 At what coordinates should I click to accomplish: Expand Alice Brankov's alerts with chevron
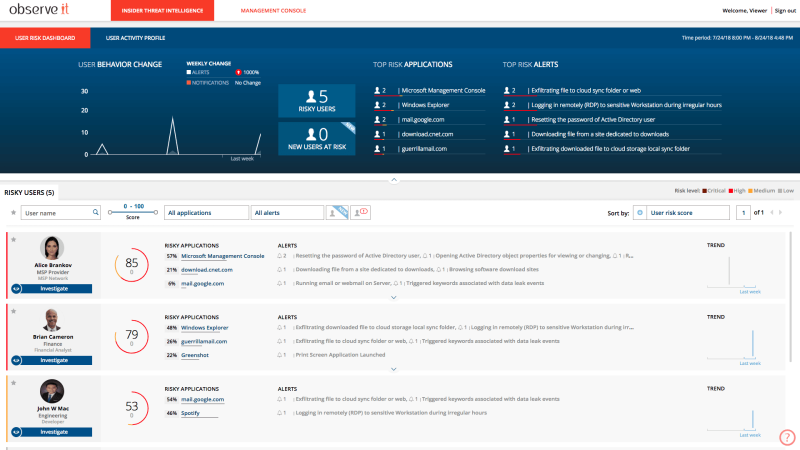click(x=394, y=297)
